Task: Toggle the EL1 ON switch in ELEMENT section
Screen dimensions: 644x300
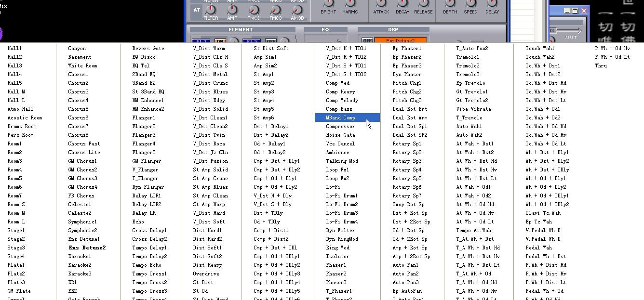Action: pos(220,41)
